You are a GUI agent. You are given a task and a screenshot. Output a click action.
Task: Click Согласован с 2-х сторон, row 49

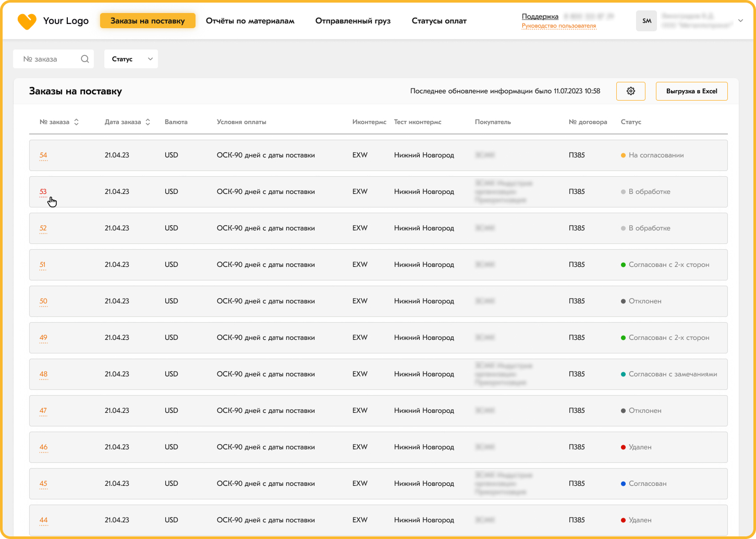coord(665,338)
